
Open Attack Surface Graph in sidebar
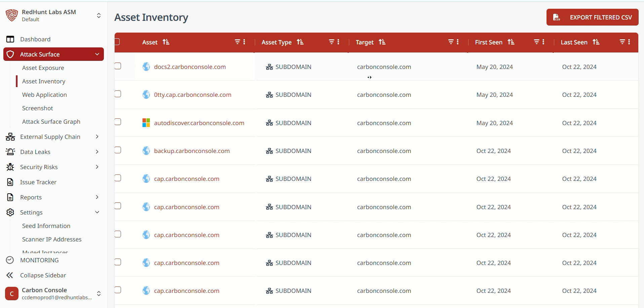point(51,122)
